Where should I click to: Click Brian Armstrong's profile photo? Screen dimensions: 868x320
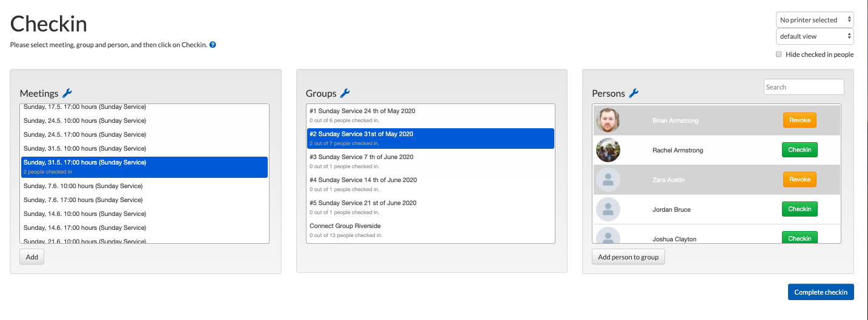coord(608,120)
